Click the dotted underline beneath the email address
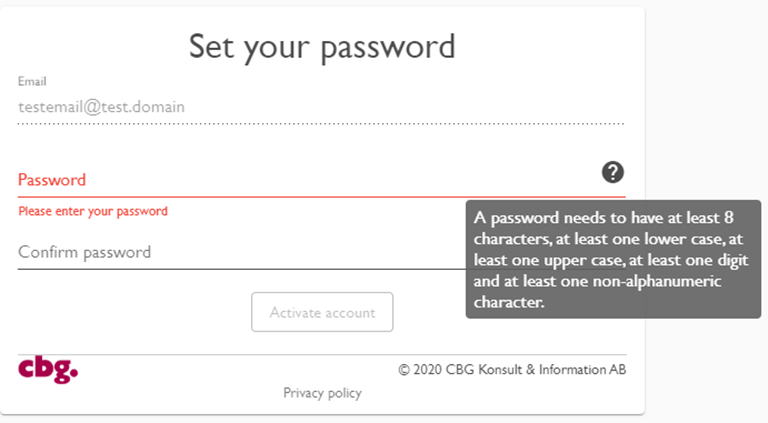The height and width of the screenshot is (423, 768). tap(321, 124)
